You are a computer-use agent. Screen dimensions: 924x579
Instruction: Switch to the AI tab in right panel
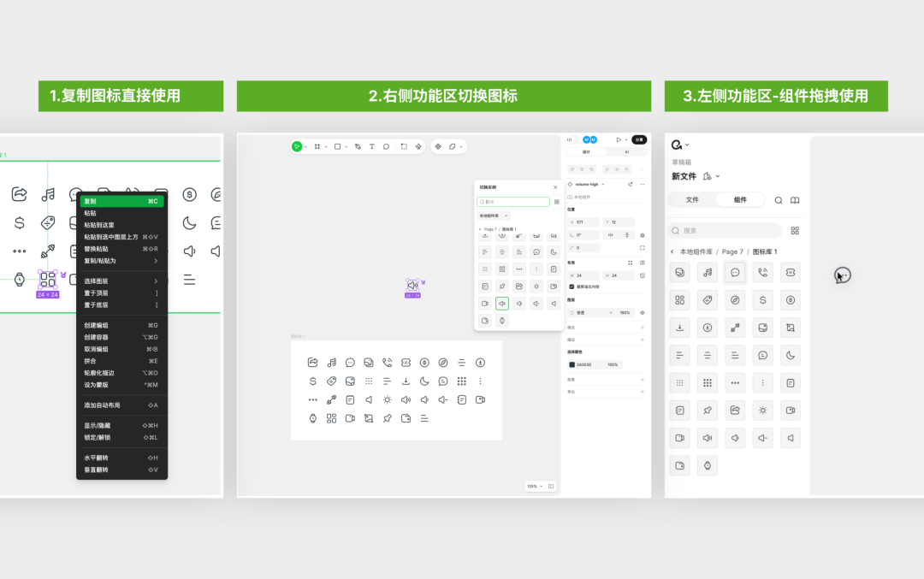tap(626, 152)
